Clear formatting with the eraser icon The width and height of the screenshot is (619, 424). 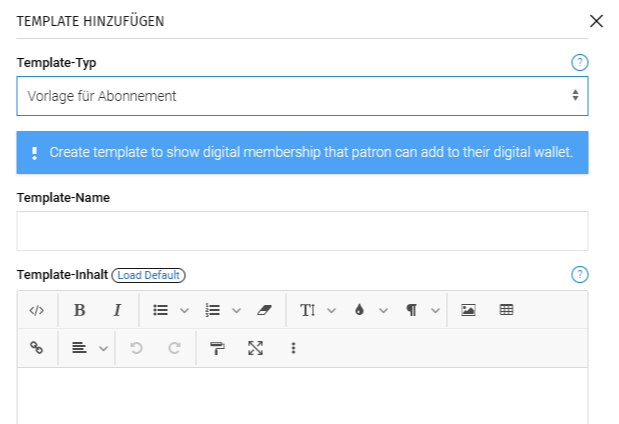(264, 310)
